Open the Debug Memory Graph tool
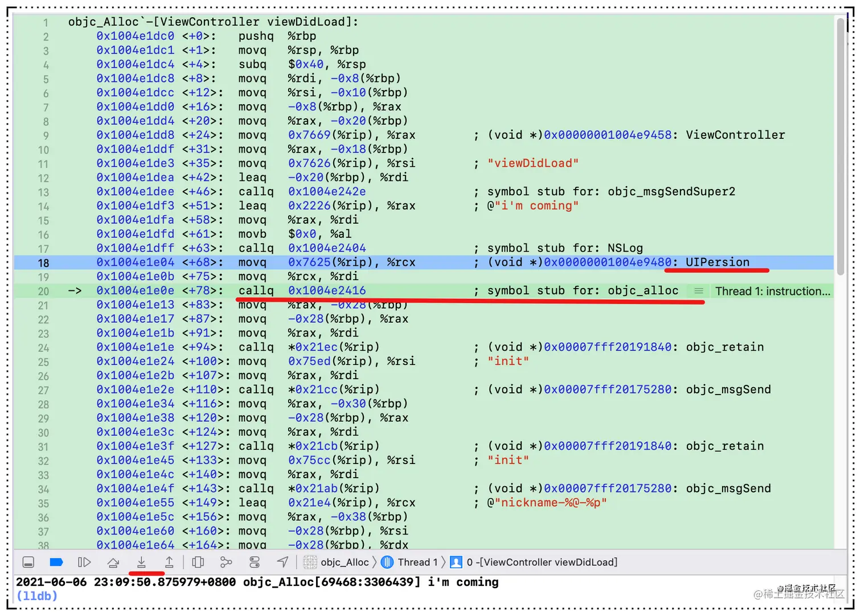This screenshot has height=616, width=861. point(226,562)
